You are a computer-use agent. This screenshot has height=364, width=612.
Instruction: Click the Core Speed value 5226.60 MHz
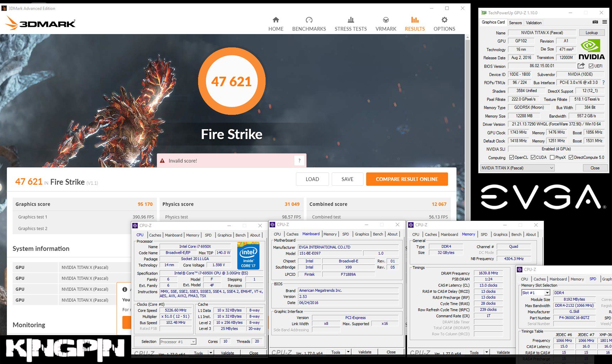click(x=176, y=310)
